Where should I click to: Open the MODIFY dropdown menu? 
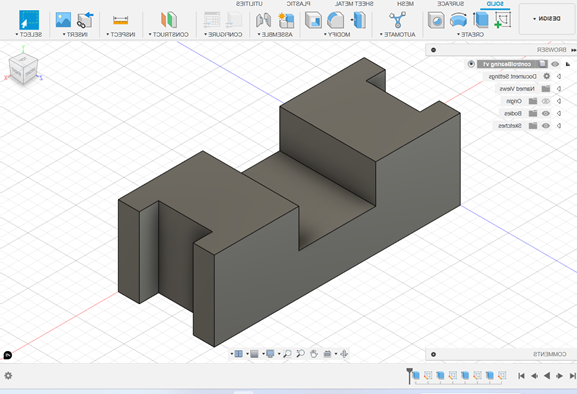[x=337, y=34]
